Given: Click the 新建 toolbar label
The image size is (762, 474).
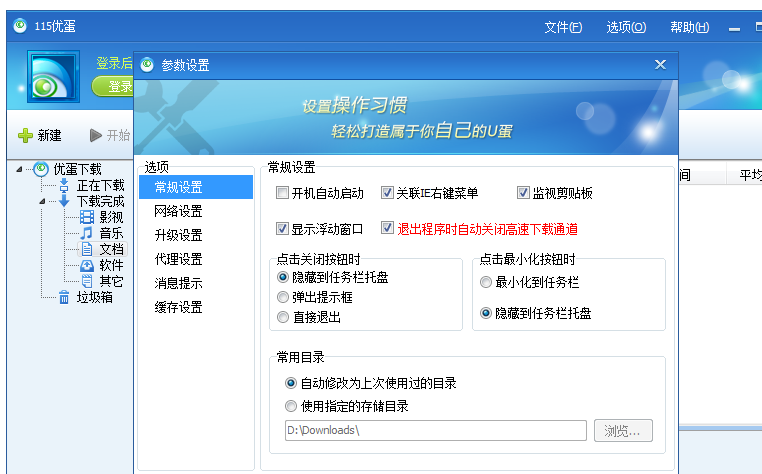Looking at the screenshot, I should tap(50, 135).
